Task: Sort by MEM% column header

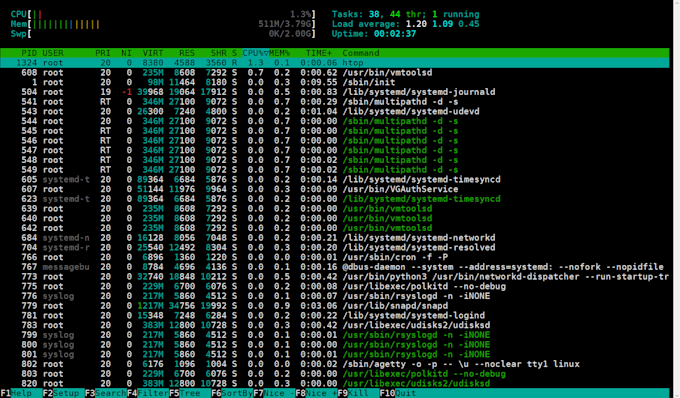Action: pos(279,53)
